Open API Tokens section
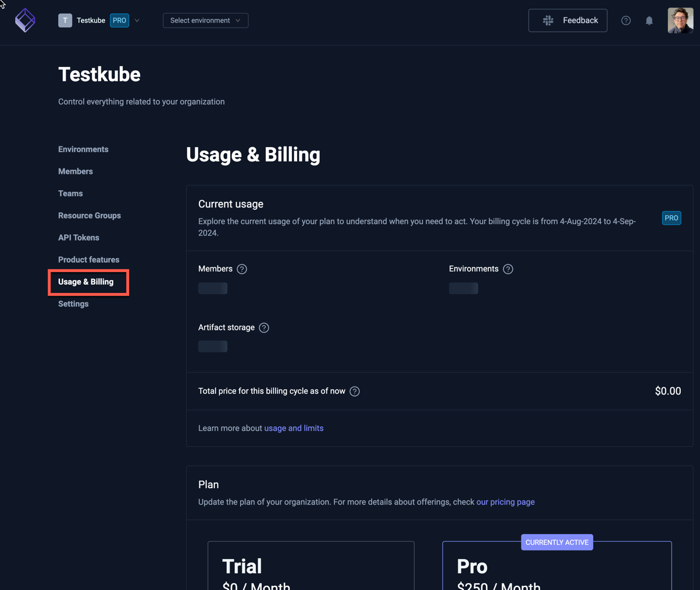Screen dimensions: 700x590 pos(78,238)
